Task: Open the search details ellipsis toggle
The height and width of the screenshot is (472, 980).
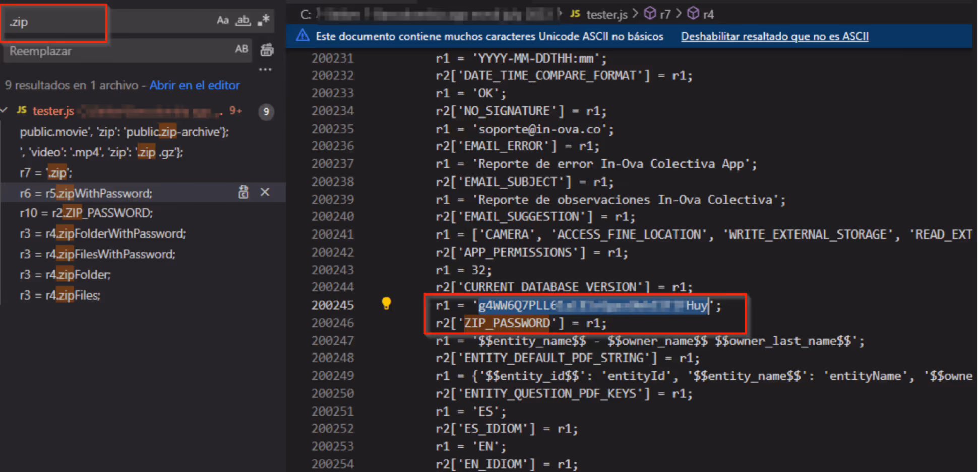Action: point(265,69)
